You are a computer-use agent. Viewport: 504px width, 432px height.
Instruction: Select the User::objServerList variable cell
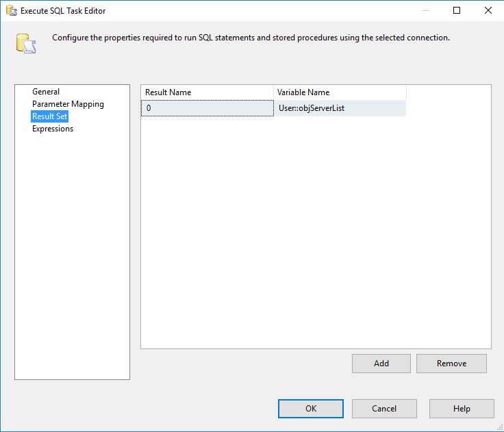[x=340, y=108]
